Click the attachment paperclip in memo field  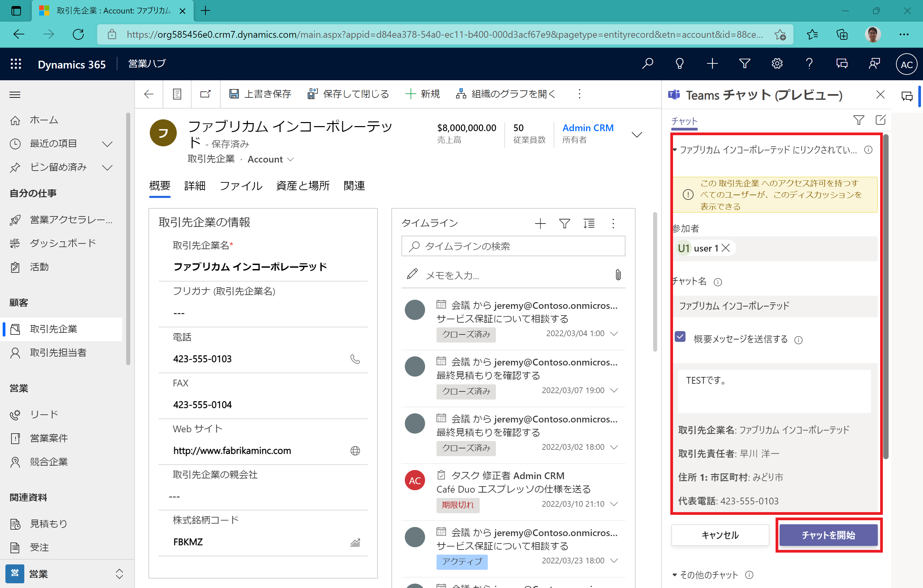point(618,275)
